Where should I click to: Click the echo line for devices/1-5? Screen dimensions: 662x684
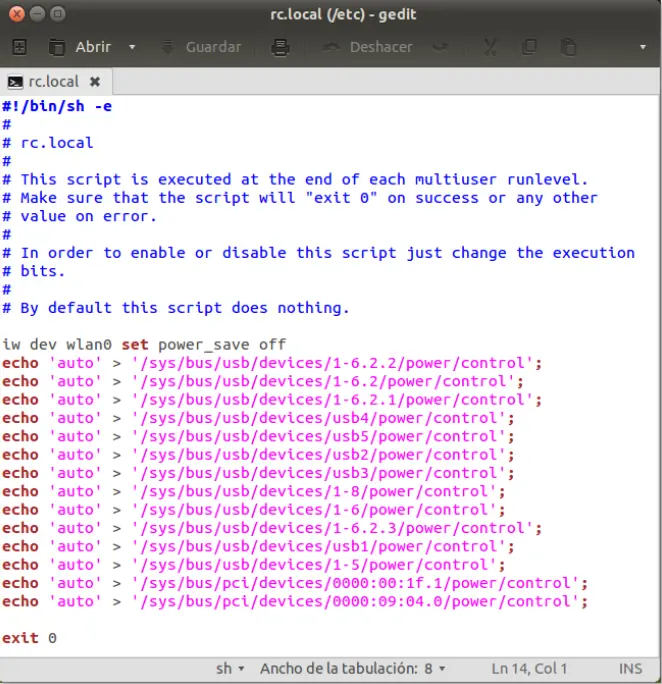(253, 564)
